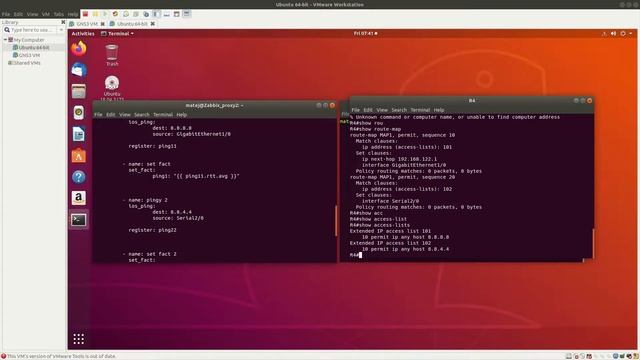Click the Zabbix_proxy terminal scrollbar
Screen dimensions: 640x360
[336, 220]
